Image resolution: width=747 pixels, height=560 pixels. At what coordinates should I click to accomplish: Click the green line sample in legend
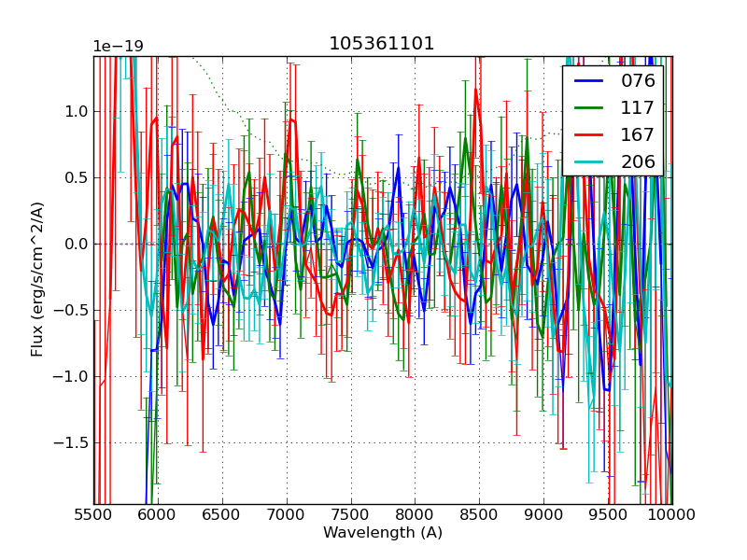tap(588, 108)
